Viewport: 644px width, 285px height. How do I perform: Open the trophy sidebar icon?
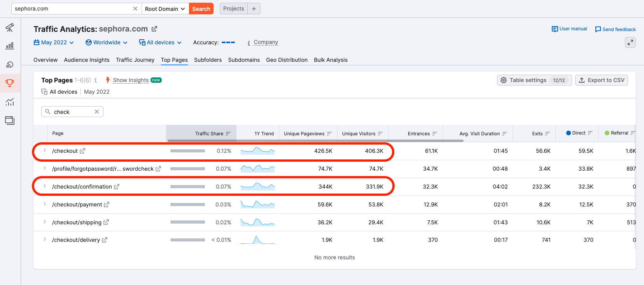click(x=10, y=83)
